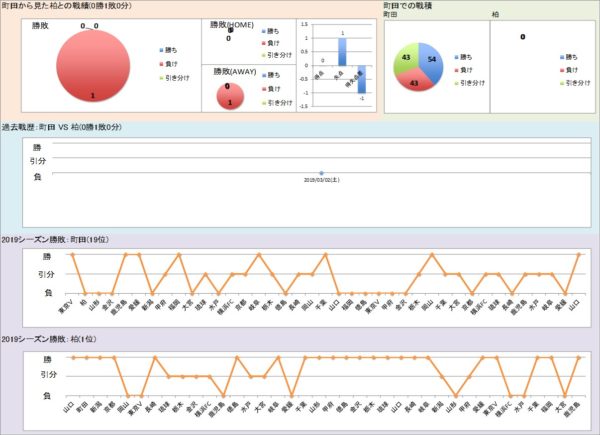Click 引分 axis label in 過去戦歴 chart

38,161
